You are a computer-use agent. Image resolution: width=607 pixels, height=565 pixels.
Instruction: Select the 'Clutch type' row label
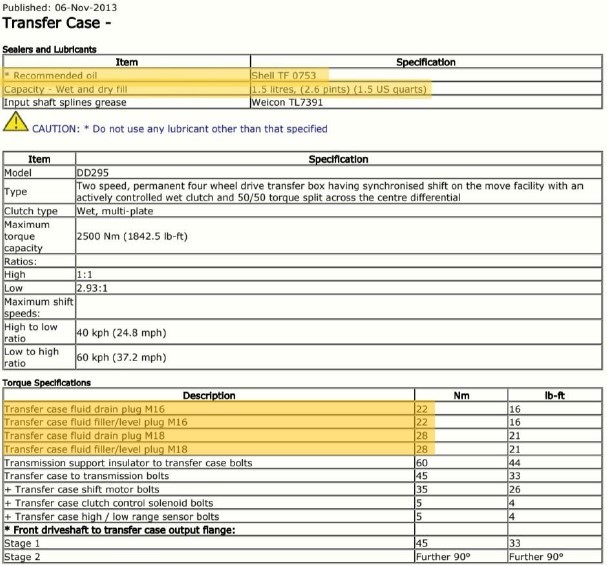(x=31, y=211)
